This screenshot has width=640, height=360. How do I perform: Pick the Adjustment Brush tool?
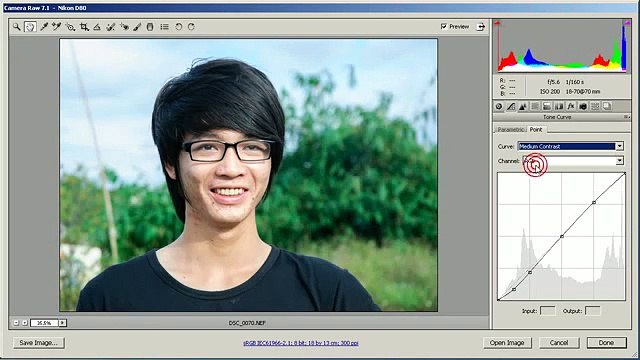pyautogui.click(x=138, y=27)
